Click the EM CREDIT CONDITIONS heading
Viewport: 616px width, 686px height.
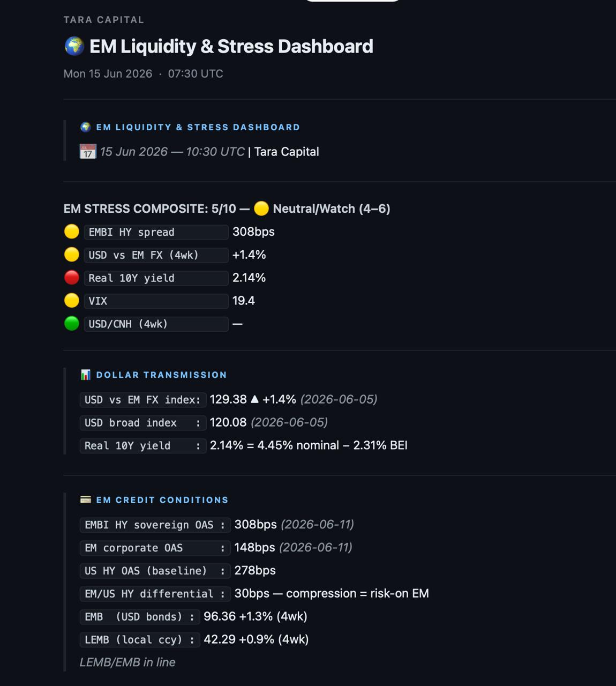click(x=162, y=499)
